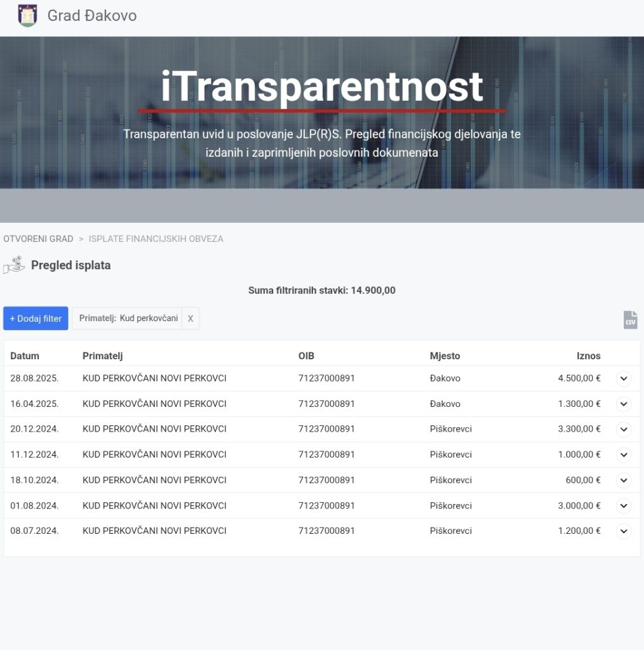Click the Suma filtriranih stavki total
The height and width of the screenshot is (650, 644).
[322, 290]
